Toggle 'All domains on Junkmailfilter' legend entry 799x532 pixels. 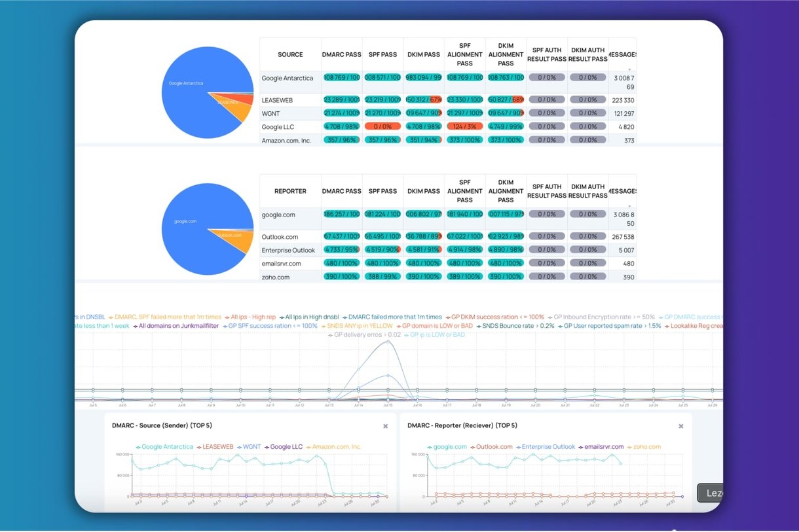[x=176, y=326]
